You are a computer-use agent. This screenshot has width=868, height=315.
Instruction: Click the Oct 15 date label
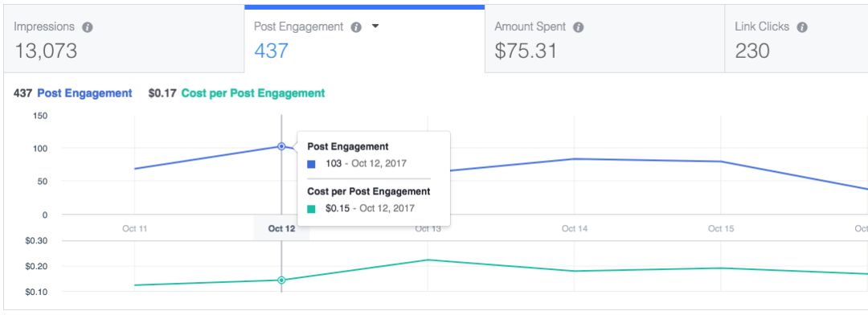coord(721,229)
